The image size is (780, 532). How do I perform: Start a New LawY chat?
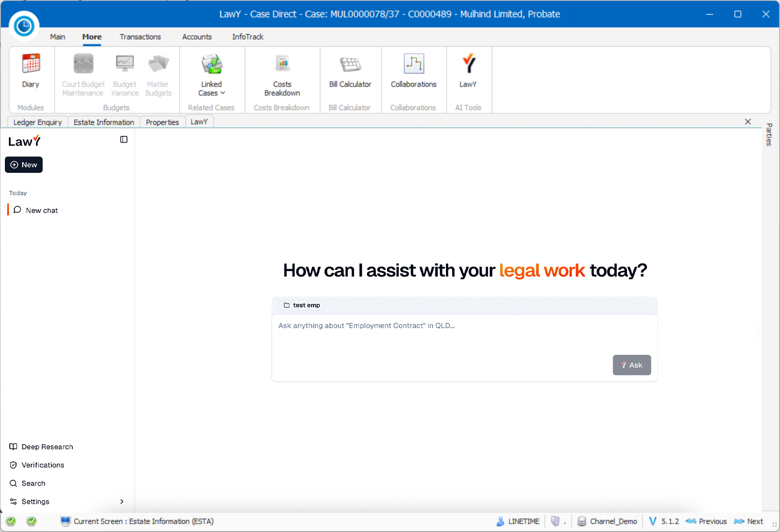tap(24, 165)
